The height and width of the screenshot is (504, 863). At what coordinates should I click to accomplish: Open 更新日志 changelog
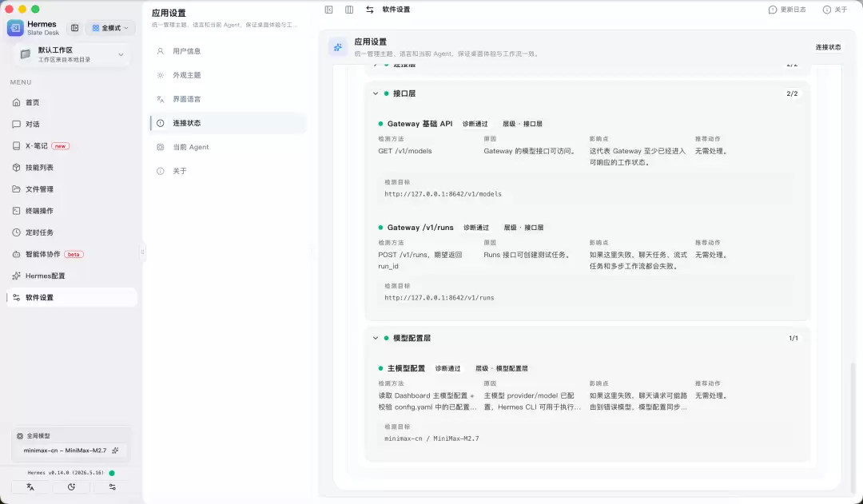(x=787, y=10)
